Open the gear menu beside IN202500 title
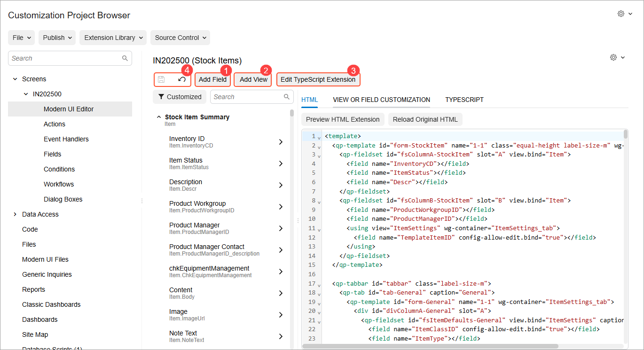The width and height of the screenshot is (644, 350). coord(617,57)
